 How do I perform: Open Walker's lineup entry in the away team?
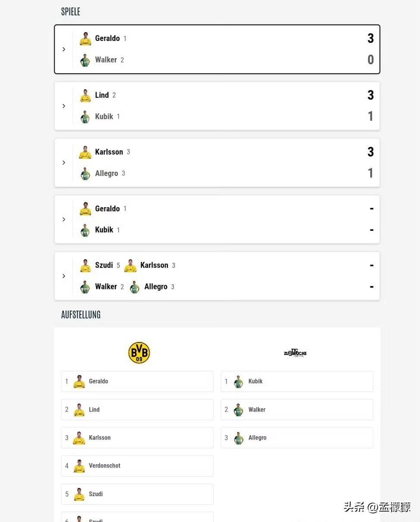(297, 409)
